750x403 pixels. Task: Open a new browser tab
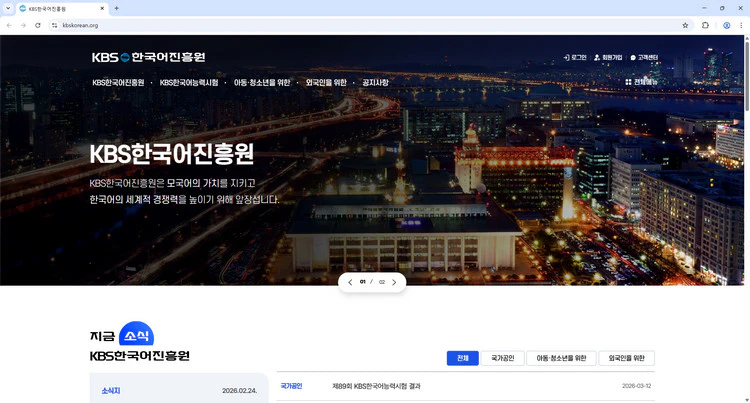(x=116, y=8)
